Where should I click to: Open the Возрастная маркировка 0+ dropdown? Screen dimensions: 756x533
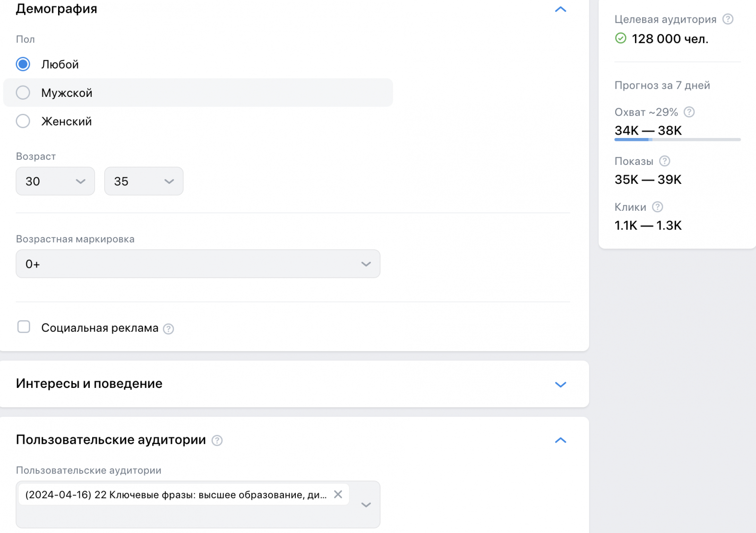198,264
